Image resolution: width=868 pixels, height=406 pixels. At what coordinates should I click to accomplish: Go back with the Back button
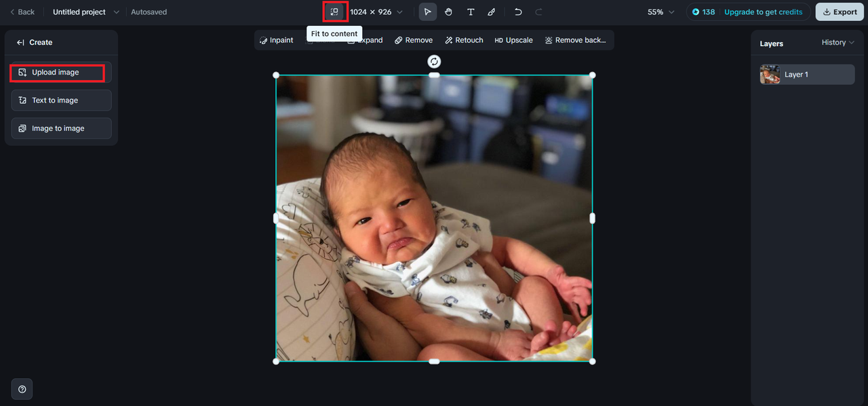(x=22, y=12)
